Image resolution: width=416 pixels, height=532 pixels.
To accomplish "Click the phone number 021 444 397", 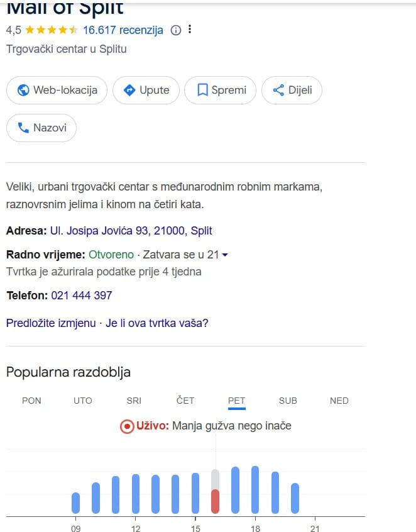I will (x=82, y=296).
